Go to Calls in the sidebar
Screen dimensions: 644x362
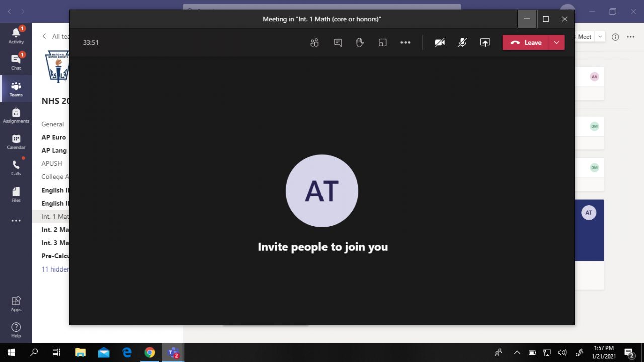16,168
